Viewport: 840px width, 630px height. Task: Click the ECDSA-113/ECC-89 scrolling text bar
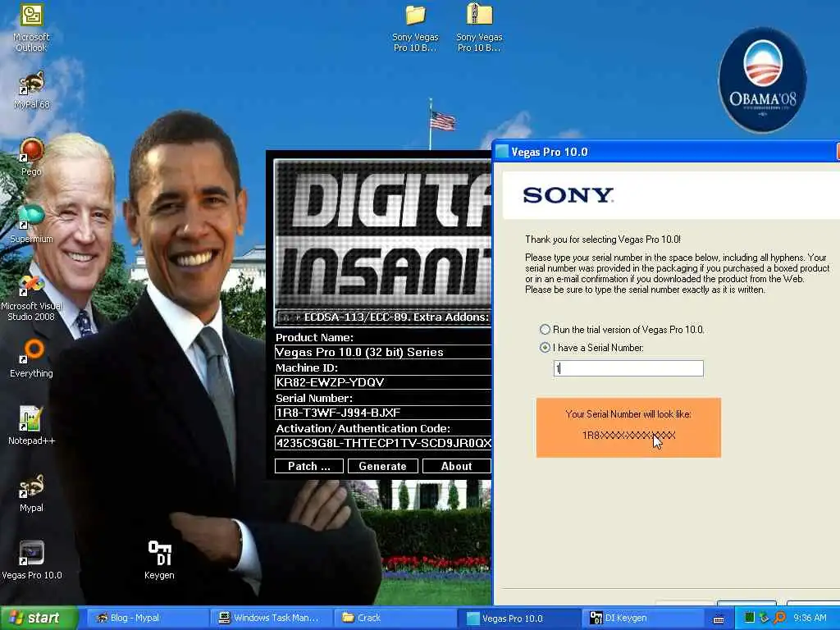coord(384,317)
